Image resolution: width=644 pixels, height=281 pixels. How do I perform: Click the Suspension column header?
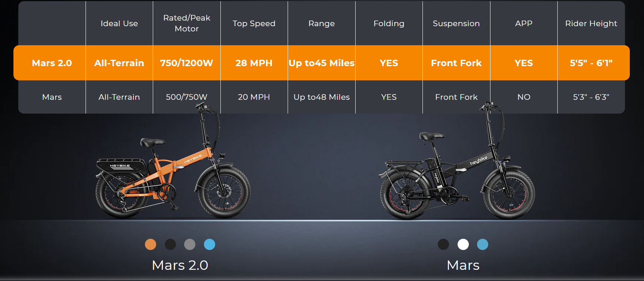click(456, 23)
